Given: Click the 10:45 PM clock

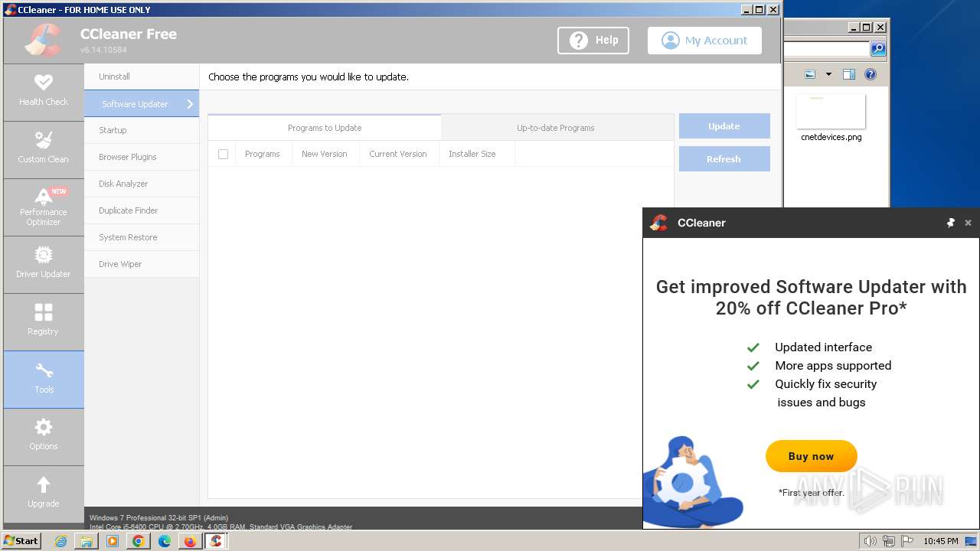Looking at the screenshot, I should tap(940, 541).
